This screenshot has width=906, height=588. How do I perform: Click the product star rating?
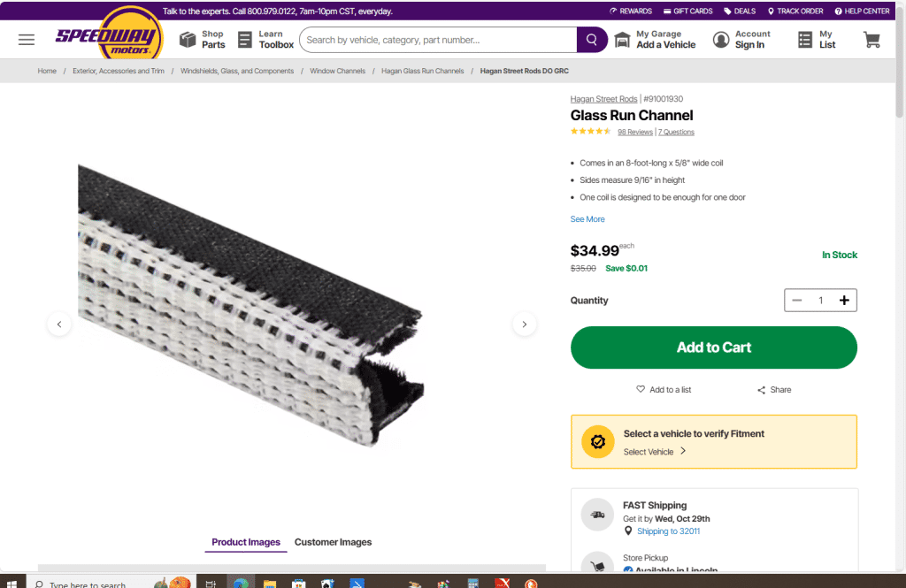[x=590, y=132]
